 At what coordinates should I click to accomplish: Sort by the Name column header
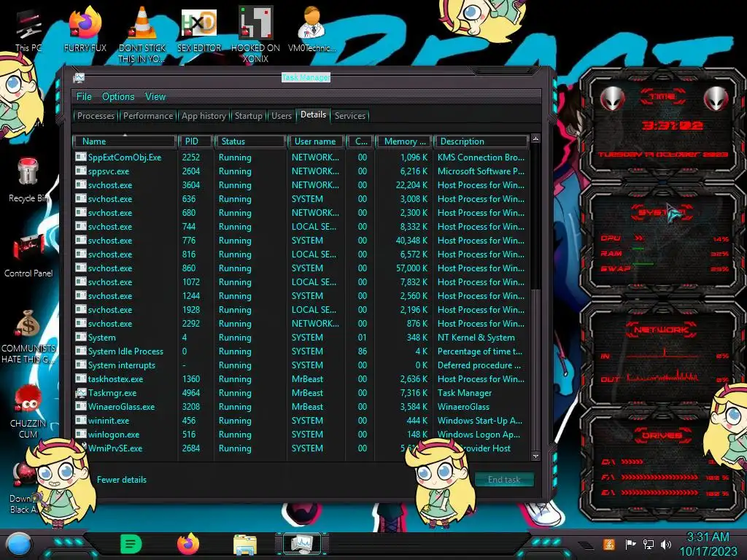tap(124, 141)
